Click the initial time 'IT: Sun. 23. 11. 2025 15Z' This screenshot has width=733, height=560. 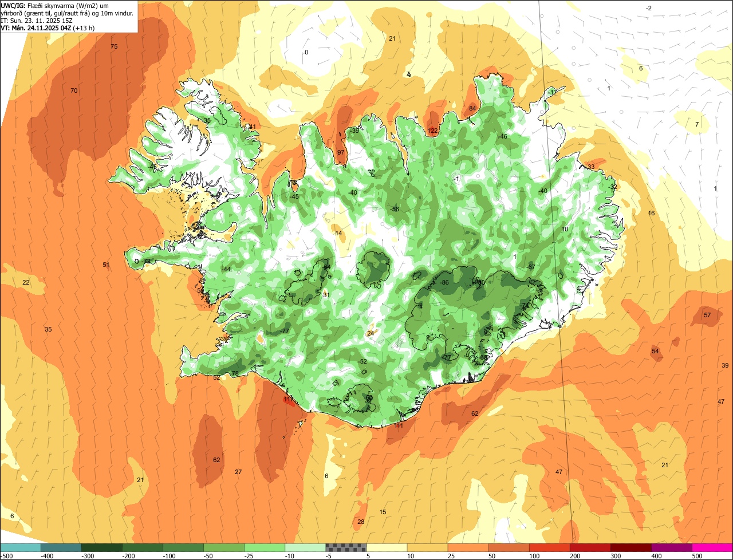tap(37, 20)
